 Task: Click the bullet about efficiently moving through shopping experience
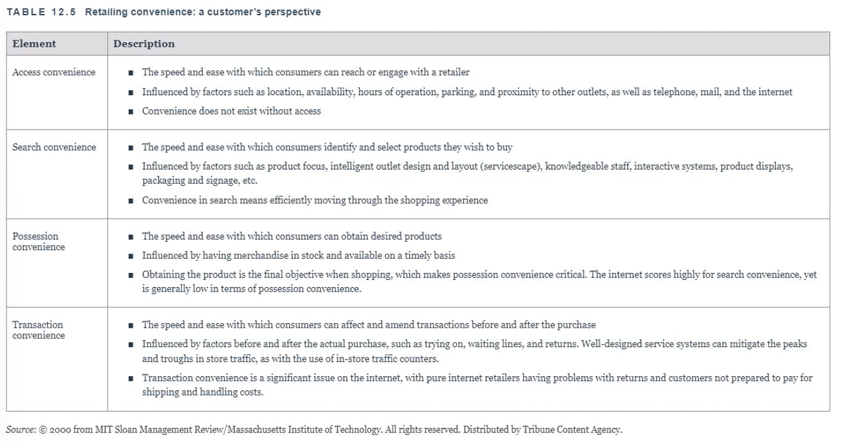314,200
